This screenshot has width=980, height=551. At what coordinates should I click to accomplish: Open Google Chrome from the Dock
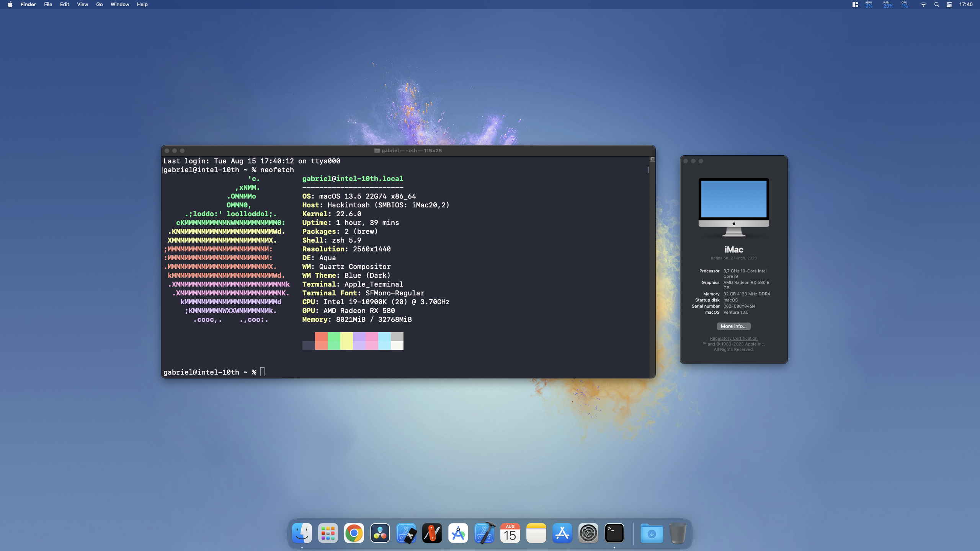click(353, 533)
